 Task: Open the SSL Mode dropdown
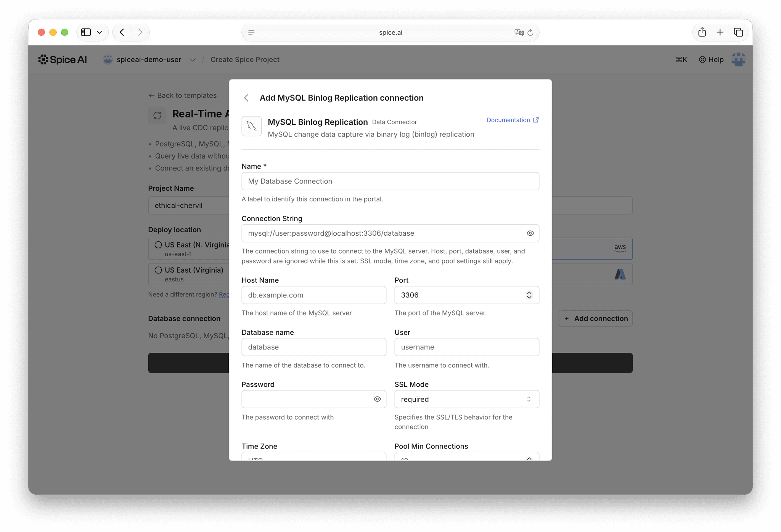pyautogui.click(x=467, y=399)
